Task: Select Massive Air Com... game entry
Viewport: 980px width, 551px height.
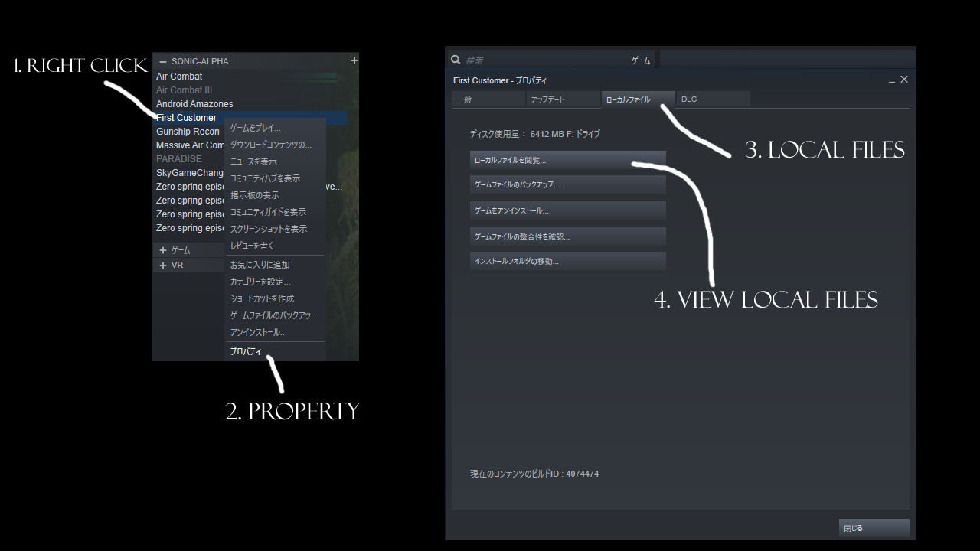Action: tap(190, 145)
